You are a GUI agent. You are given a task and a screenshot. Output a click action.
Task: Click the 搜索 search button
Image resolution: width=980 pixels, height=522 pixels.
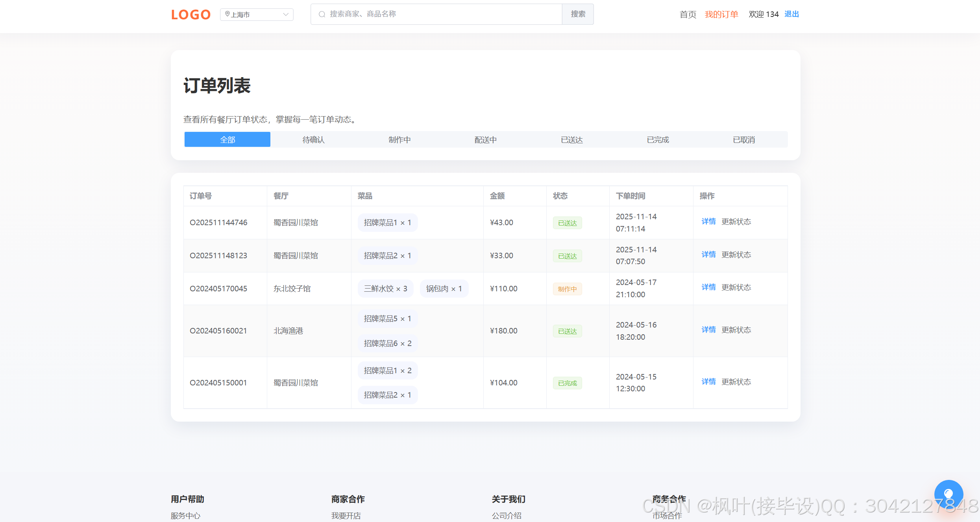(x=578, y=14)
